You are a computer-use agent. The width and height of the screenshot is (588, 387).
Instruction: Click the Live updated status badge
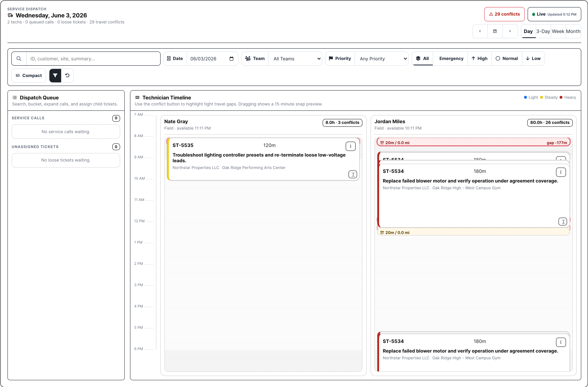click(554, 14)
